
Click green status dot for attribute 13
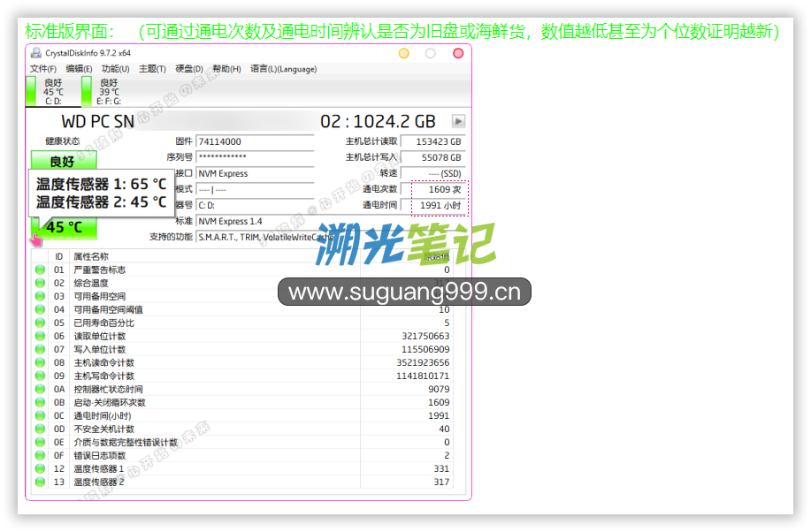pyautogui.click(x=40, y=482)
